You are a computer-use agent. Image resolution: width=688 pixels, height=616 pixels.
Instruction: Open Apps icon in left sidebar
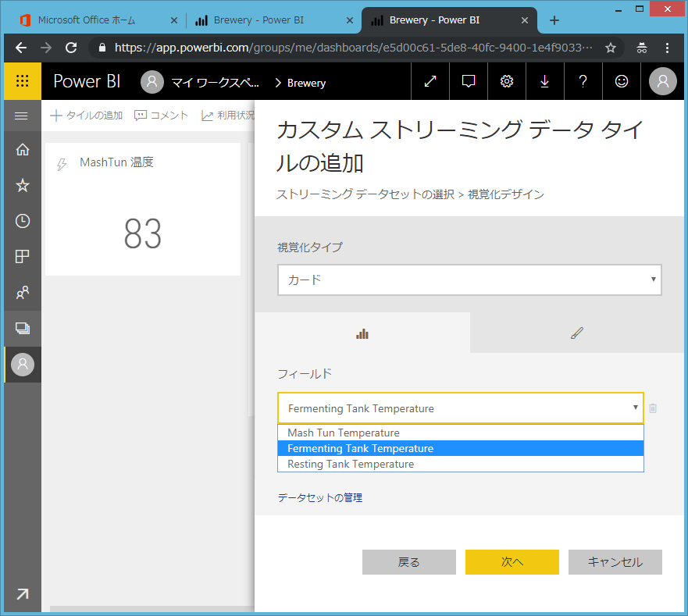tap(23, 256)
